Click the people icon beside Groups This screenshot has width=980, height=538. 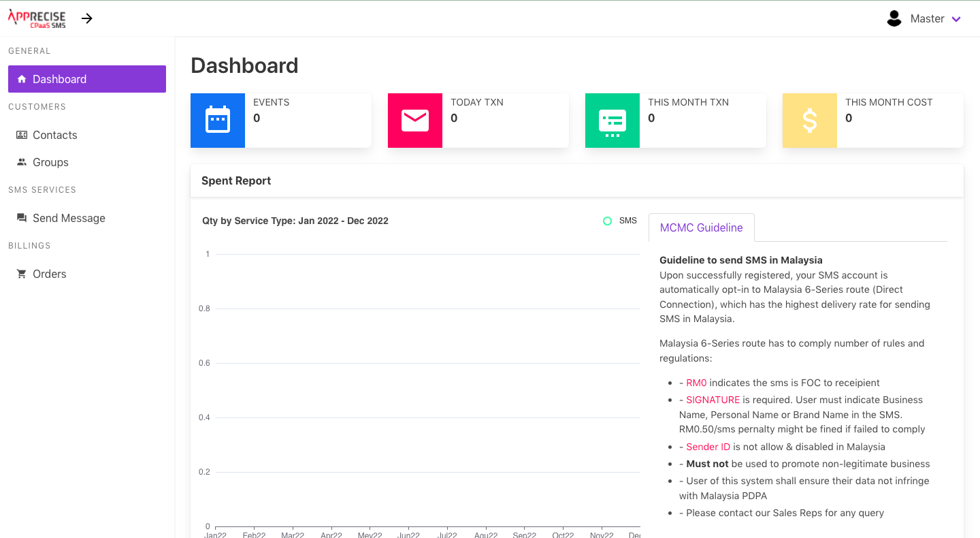pos(22,162)
